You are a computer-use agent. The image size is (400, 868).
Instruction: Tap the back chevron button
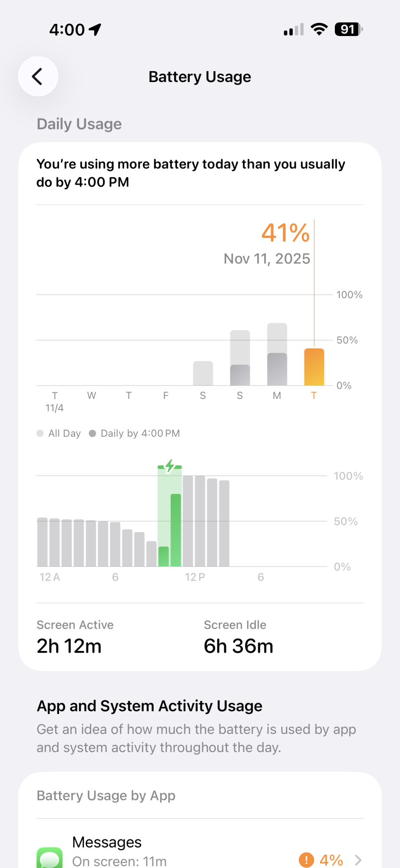(38, 76)
